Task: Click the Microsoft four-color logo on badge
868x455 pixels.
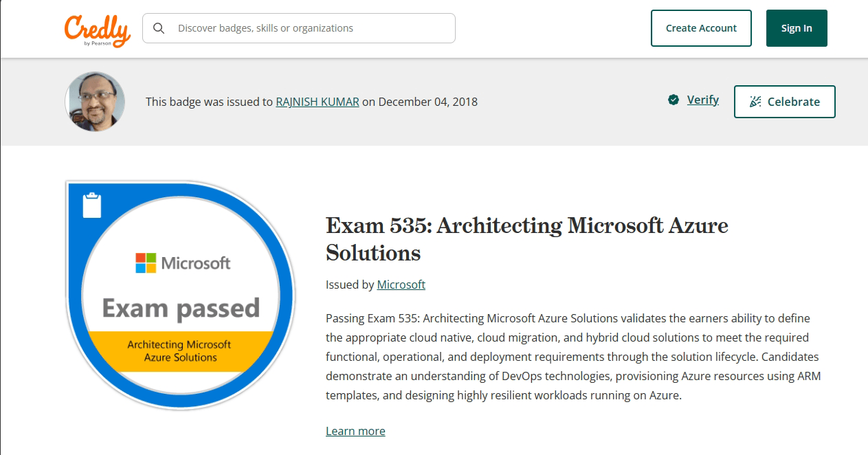Action: pyautogui.click(x=146, y=263)
